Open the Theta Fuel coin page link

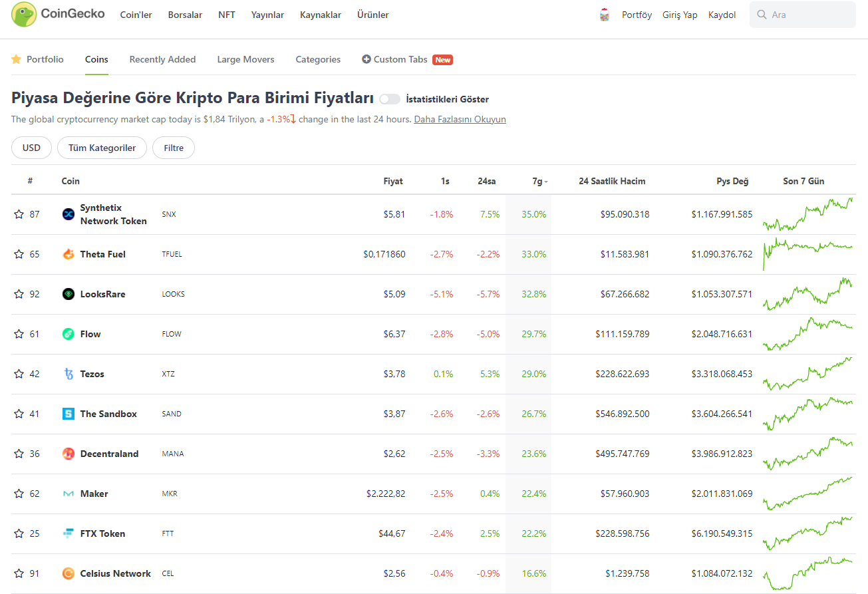coord(102,254)
